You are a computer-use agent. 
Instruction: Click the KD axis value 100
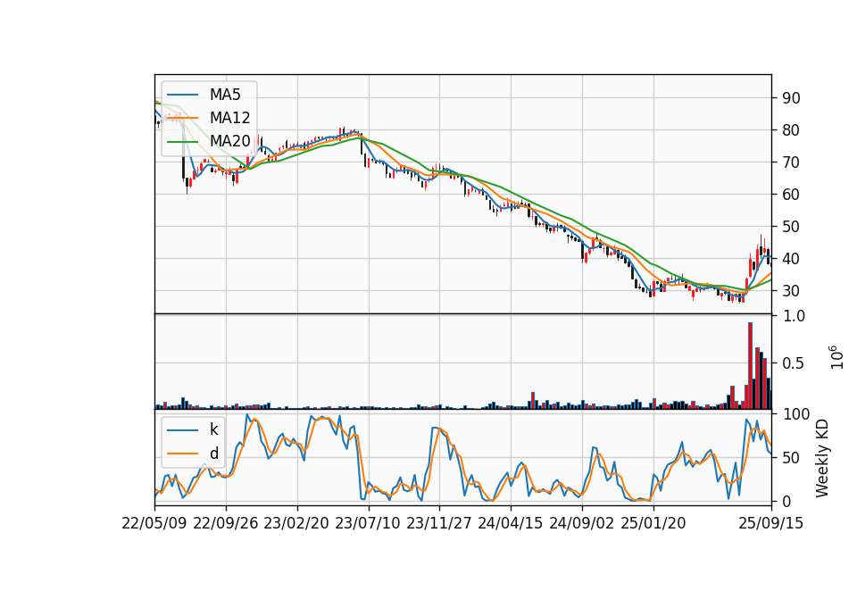(795, 414)
